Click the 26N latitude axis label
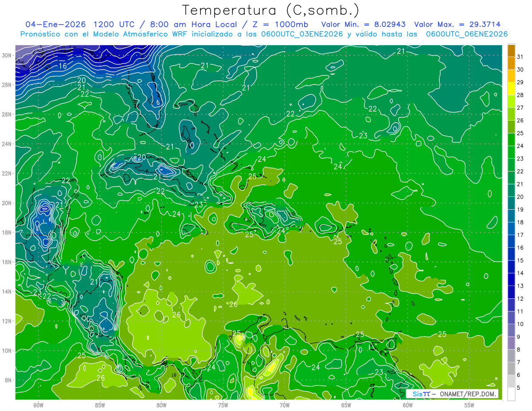The height and width of the screenshot is (411, 532). point(8,114)
